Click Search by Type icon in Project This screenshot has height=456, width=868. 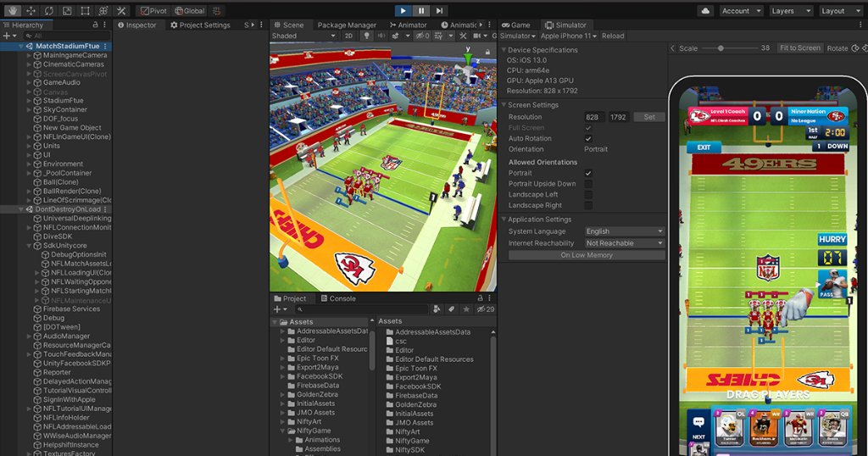pos(437,309)
